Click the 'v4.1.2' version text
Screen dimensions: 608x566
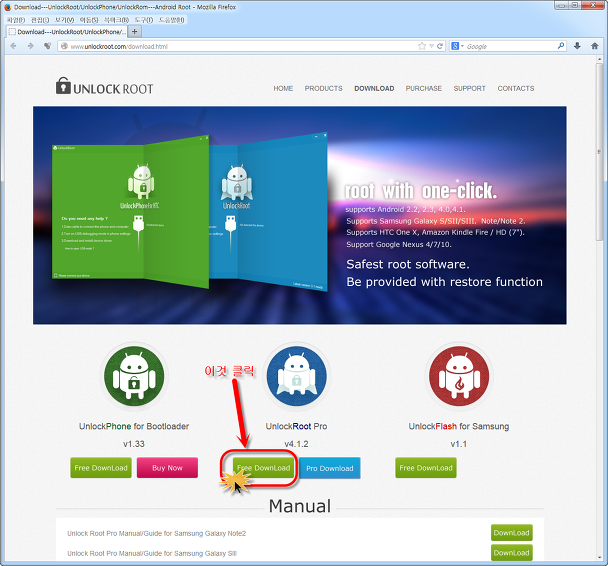point(296,444)
